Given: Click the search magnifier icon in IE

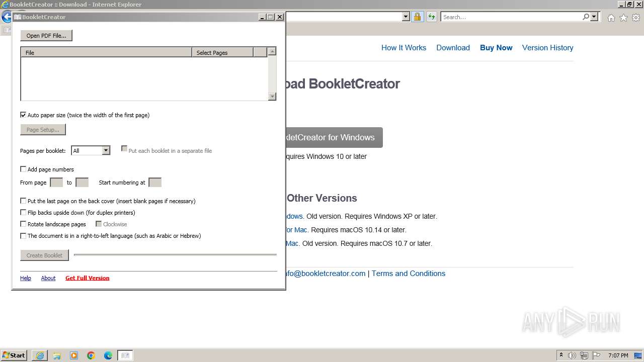Looking at the screenshot, I should tap(586, 17).
